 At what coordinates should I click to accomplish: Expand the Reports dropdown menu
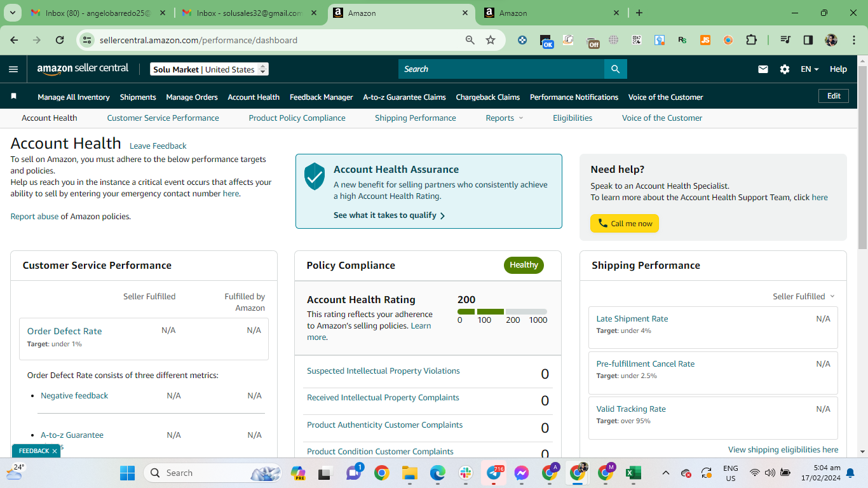(x=505, y=118)
